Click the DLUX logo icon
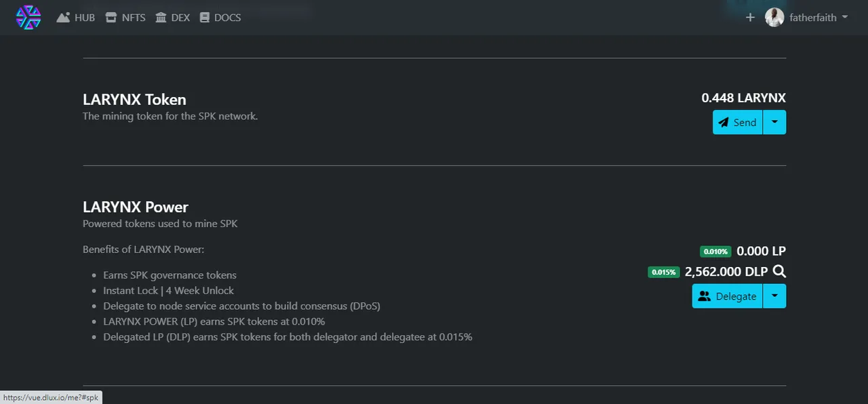The width and height of the screenshot is (868, 404). click(28, 17)
